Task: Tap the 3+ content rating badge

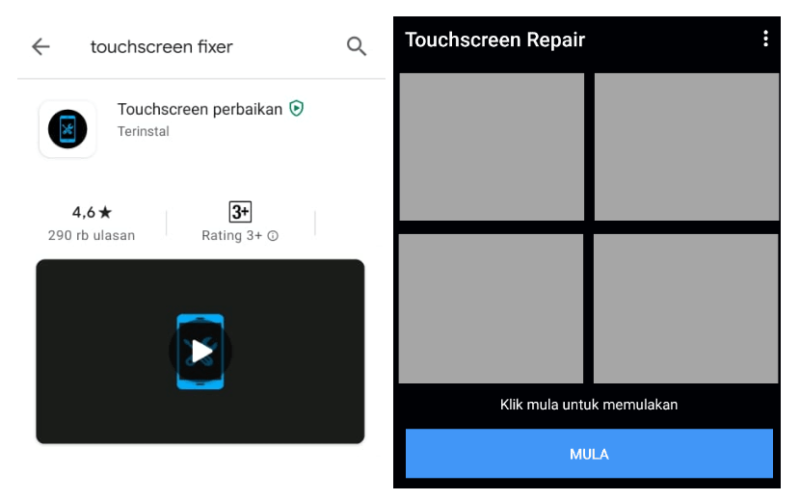Action: (240, 212)
